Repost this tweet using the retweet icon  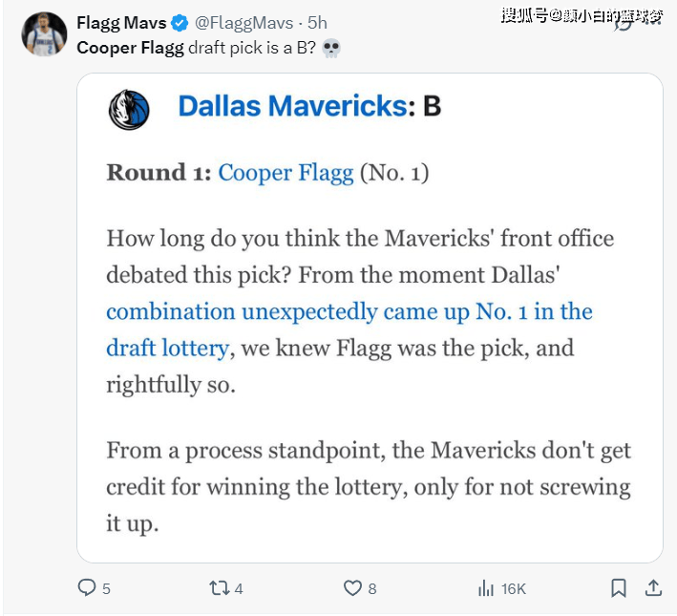pos(220,587)
